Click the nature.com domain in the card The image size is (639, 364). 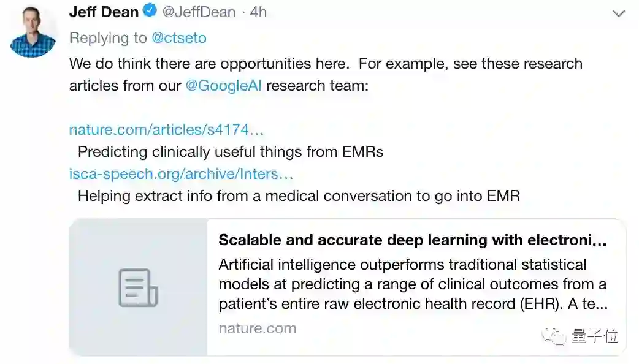click(257, 328)
